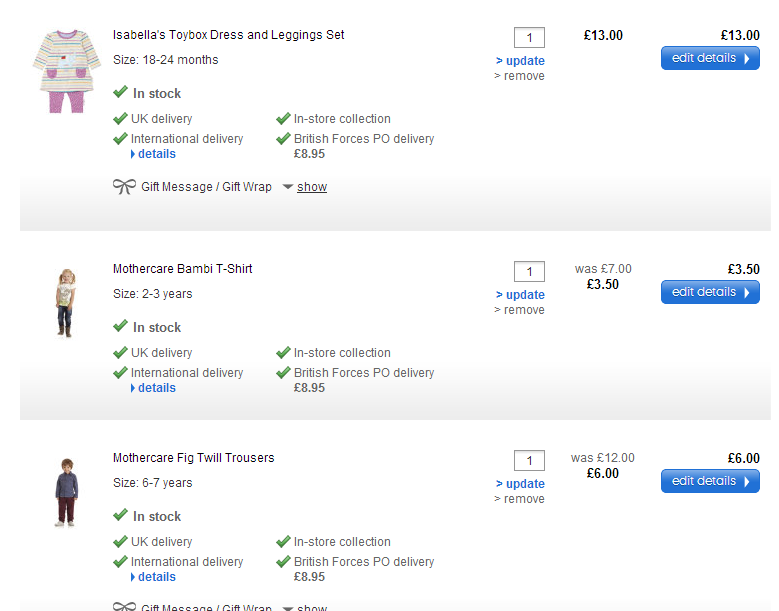Expand delivery details for Isabella's Toybox set
This screenshot has height=611, width=779.
[156, 154]
